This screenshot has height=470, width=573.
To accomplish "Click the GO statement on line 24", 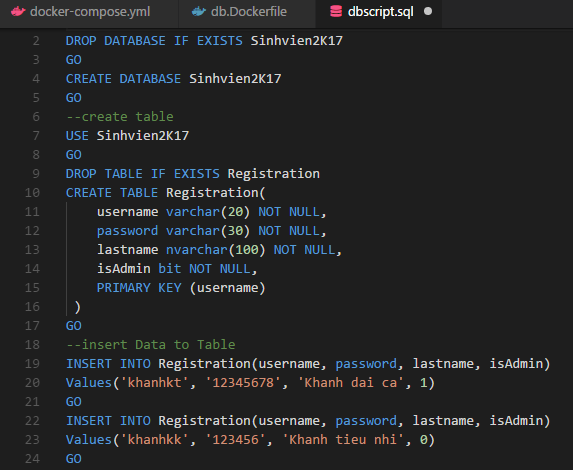I will tap(73, 459).
